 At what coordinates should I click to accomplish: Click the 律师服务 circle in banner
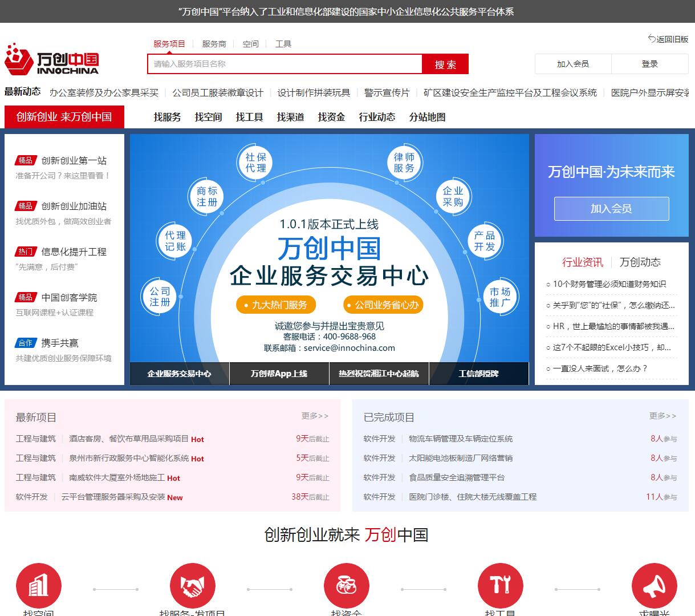[x=404, y=163]
